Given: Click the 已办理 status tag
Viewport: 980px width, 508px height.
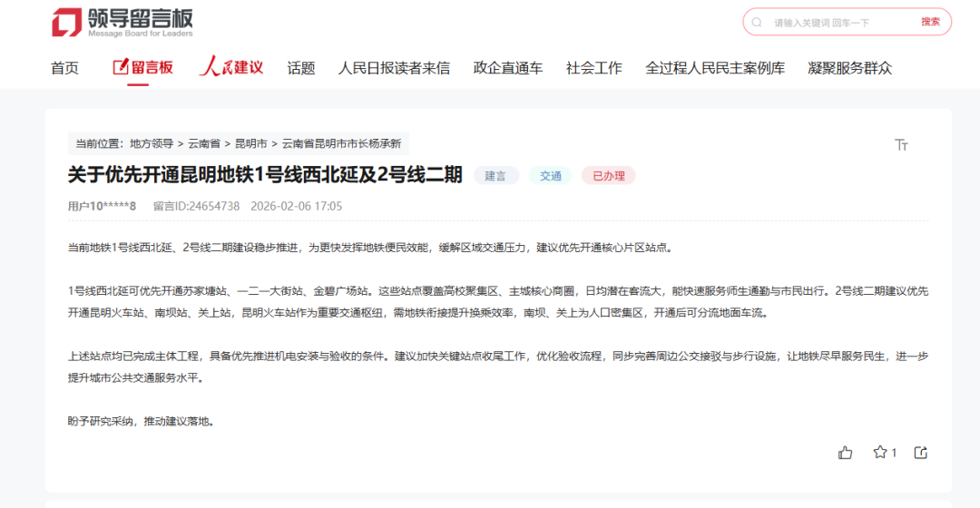Looking at the screenshot, I should (608, 176).
